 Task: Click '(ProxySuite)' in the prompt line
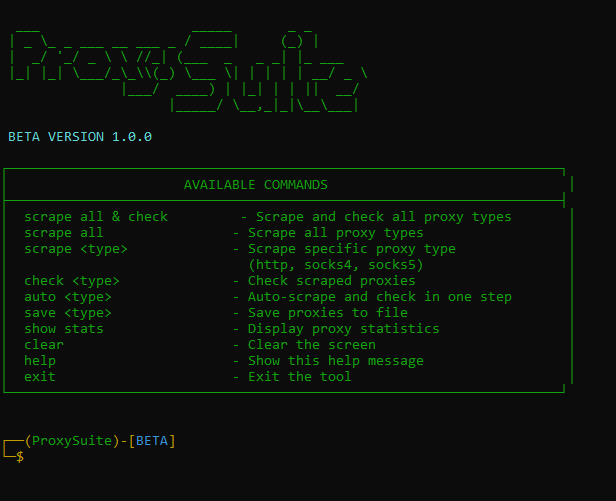coord(72,441)
